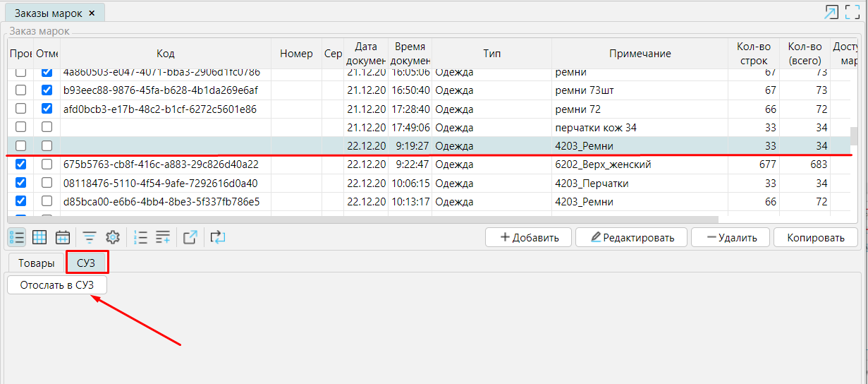Close the Заказы марок tab
Viewport: 868px width, 384px height.
[x=92, y=13]
